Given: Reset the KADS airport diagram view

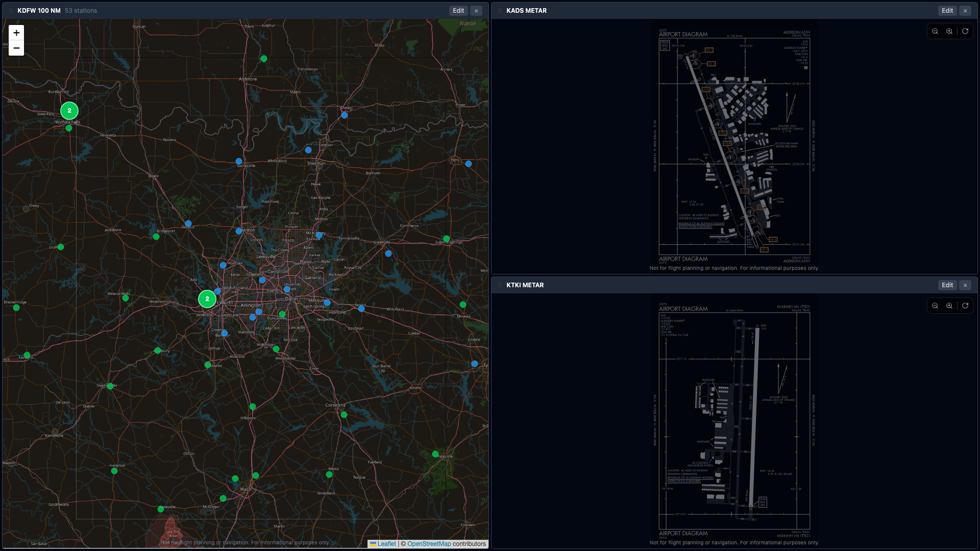Looking at the screenshot, I should point(965,31).
